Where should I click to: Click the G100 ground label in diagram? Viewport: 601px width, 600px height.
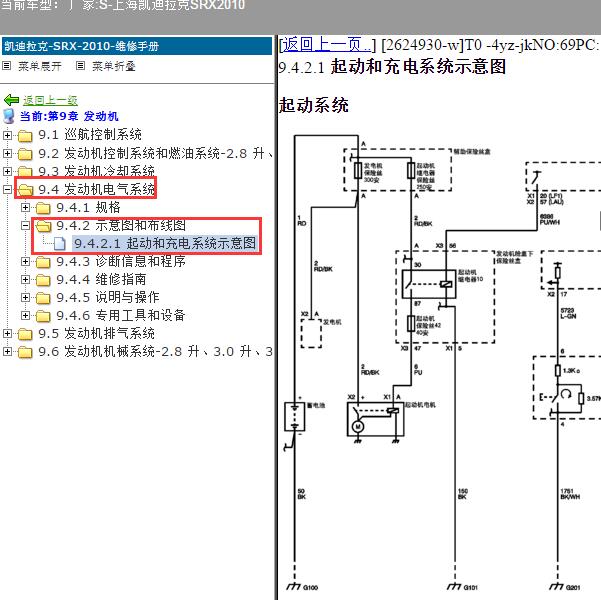(x=310, y=587)
